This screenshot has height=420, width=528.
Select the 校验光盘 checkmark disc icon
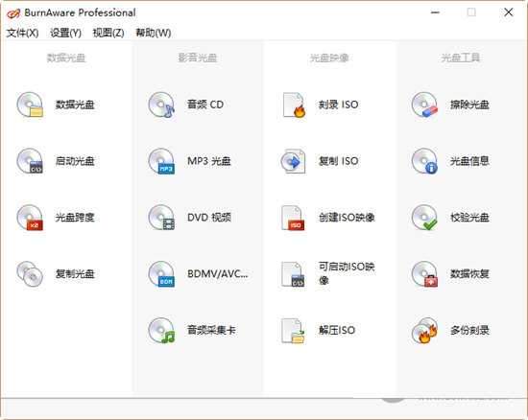point(425,218)
